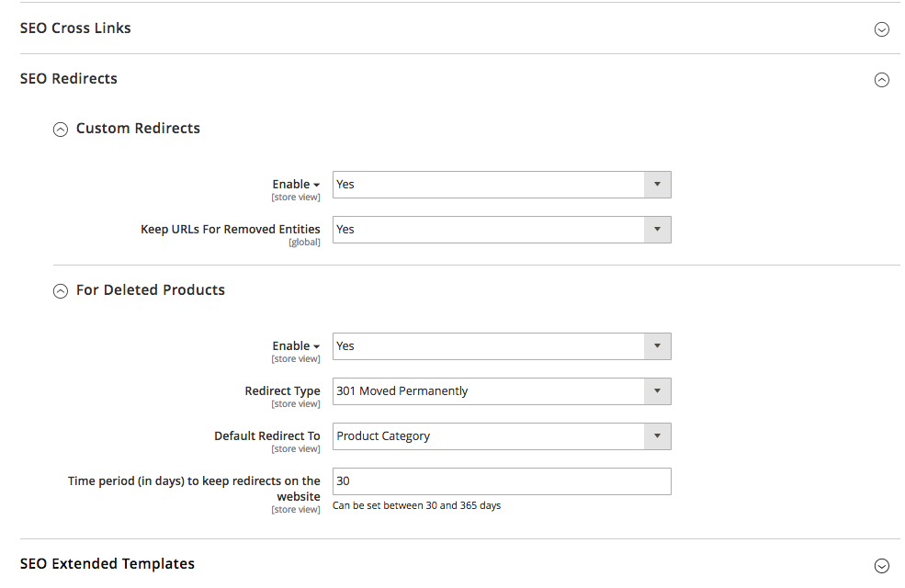905x588 pixels.
Task: Click the time period to keep redirects label
Action: (x=194, y=488)
